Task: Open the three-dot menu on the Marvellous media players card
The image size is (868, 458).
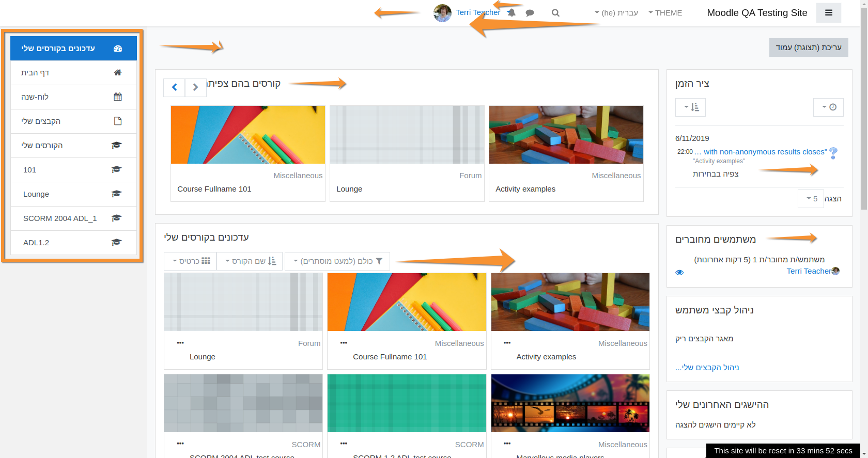Action: click(507, 443)
